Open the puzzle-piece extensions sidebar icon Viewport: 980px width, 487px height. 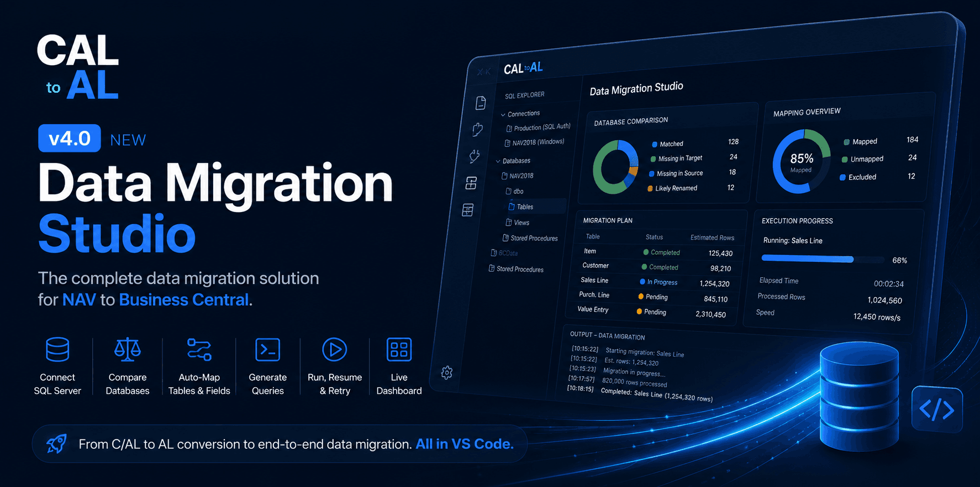click(x=478, y=129)
